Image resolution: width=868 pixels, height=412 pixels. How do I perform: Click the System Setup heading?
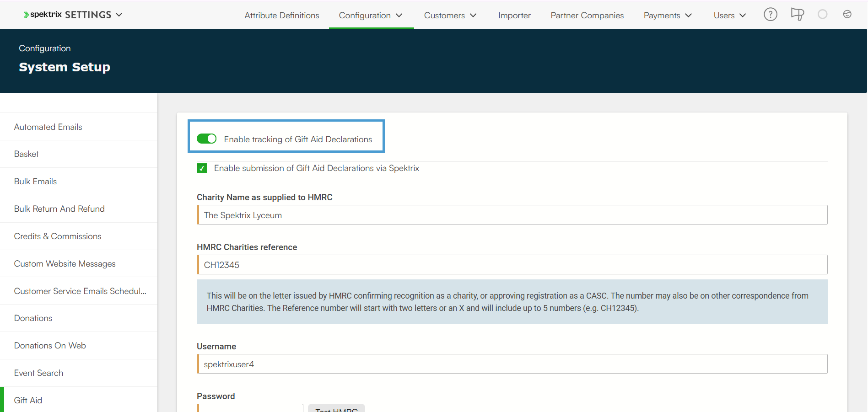pyautogui.click(x=65, y=67)
